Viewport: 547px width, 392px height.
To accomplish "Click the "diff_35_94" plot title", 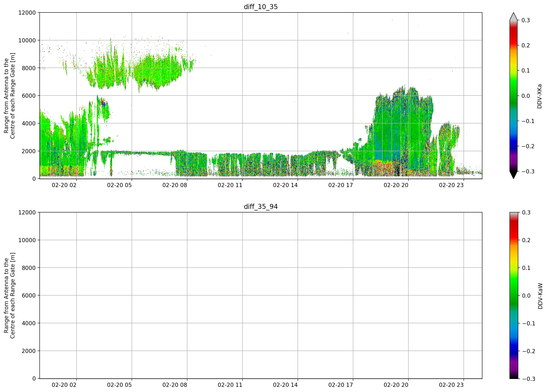I will [x=261, y=207].
